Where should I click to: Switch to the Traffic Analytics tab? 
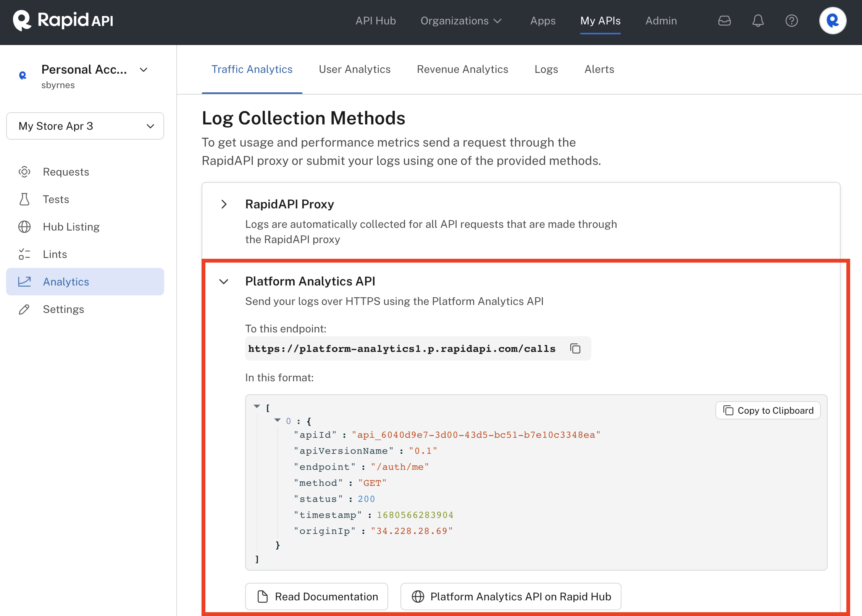coord(252,69)
